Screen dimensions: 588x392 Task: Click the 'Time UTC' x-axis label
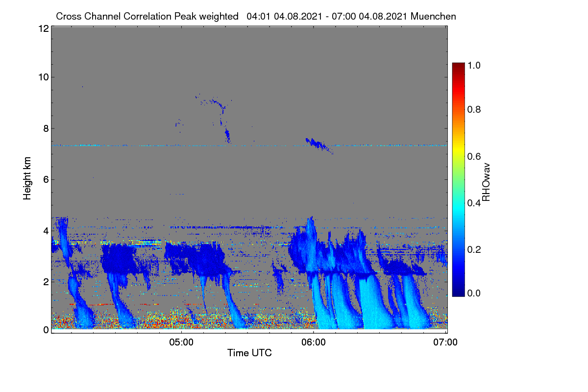(249, 353)
